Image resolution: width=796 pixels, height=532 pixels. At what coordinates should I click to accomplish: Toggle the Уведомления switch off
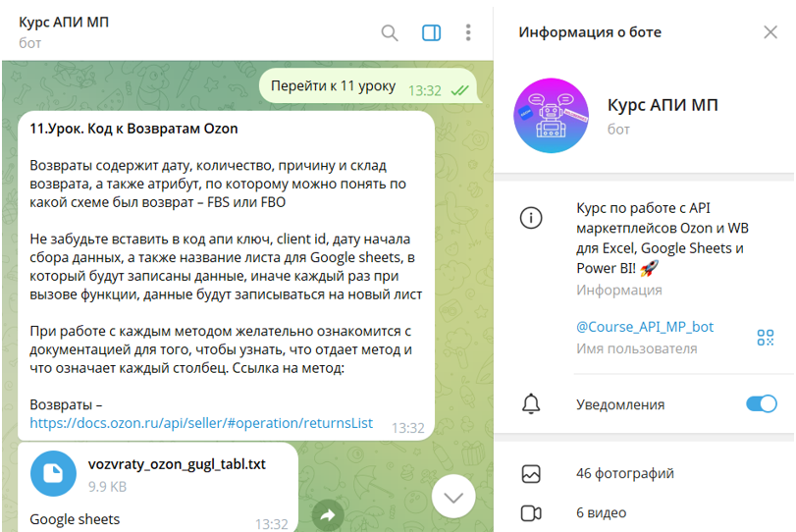pos(761,404)
